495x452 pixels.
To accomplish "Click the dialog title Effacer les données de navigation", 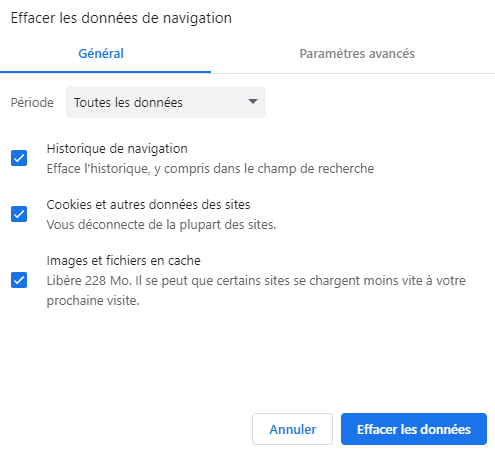I will [121, 18].
